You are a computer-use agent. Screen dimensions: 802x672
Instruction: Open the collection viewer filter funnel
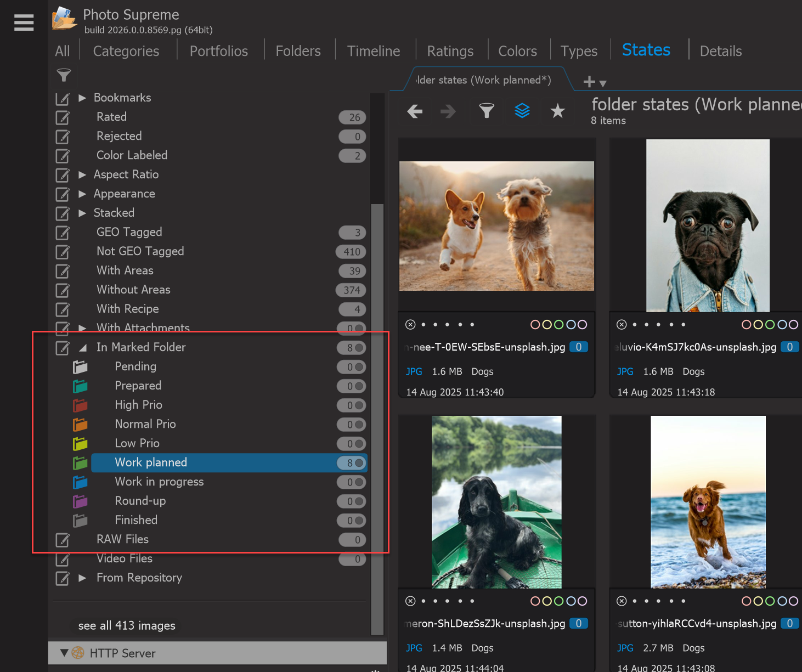[487, 111]
